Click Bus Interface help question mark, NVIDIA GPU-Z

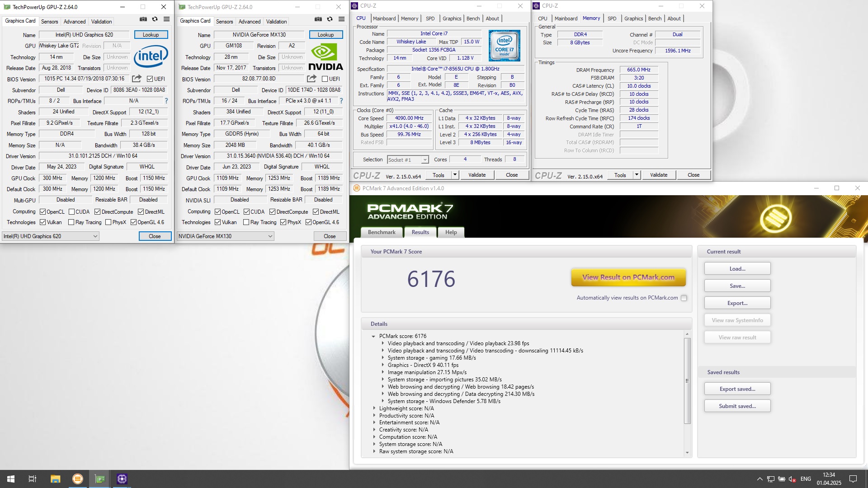[341, 101]
